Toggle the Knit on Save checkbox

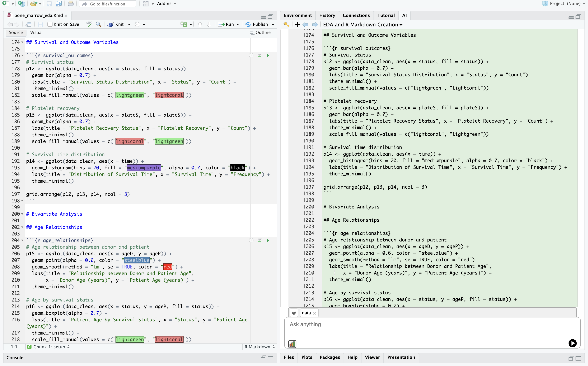click(50, 24)
